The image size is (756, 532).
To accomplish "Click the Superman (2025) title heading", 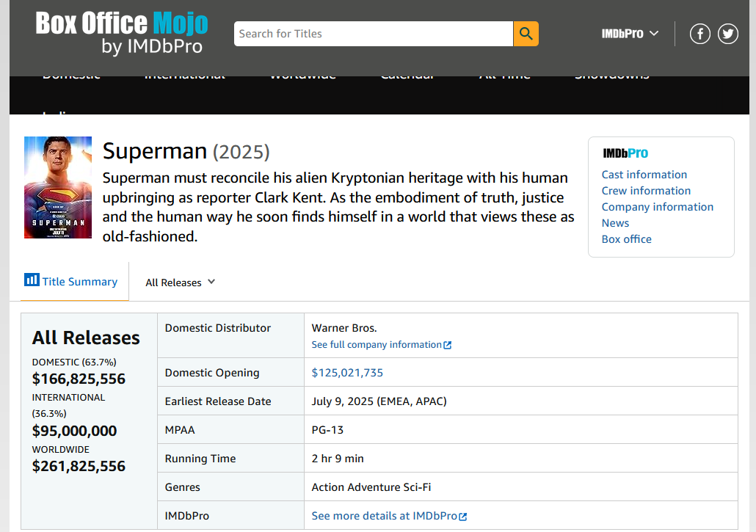I will click(x=186, y=151).
